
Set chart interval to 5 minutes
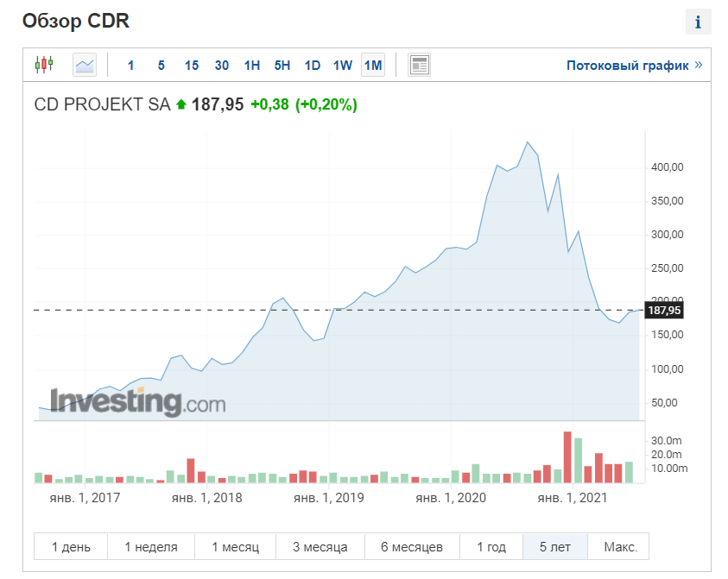(x=161, y=66)
